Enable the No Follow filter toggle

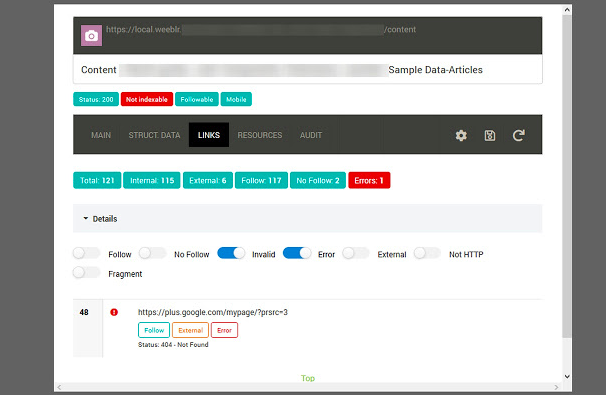pyautogui.click(x=153, y=254)
